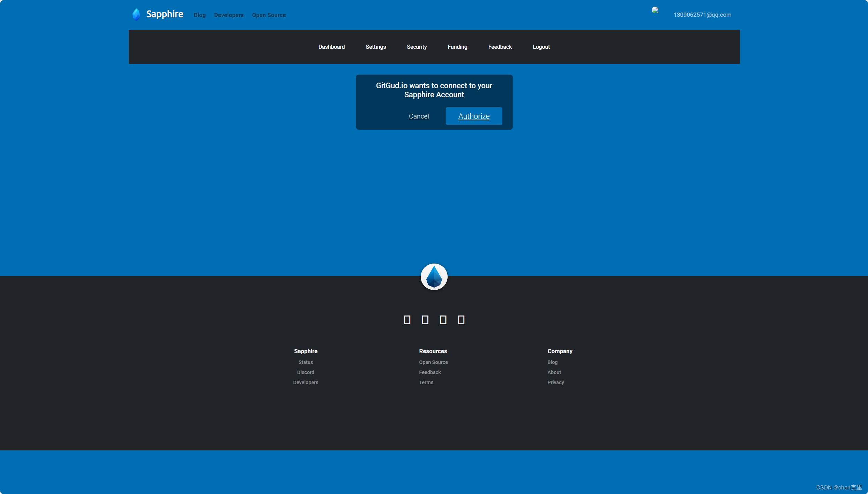Open Terms under Resources in footer
Screen dimensions: 868x494
(x=426, y=382)
